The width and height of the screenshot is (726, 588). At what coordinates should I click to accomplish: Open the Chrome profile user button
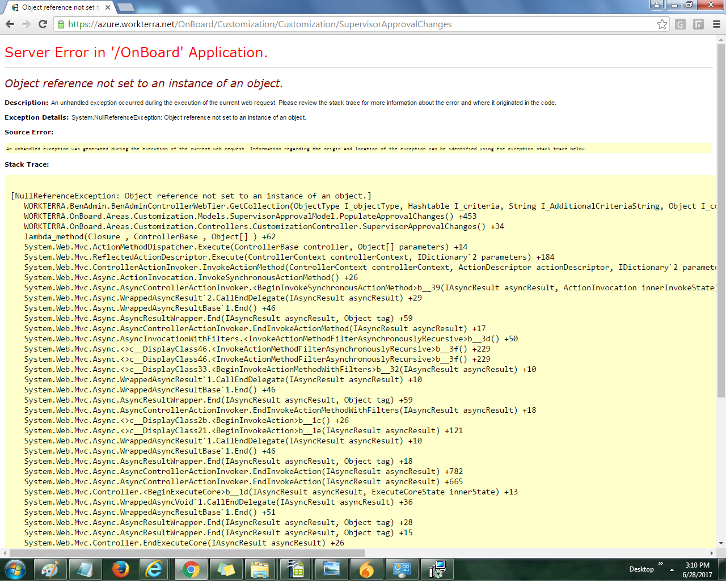coord(656,5)
